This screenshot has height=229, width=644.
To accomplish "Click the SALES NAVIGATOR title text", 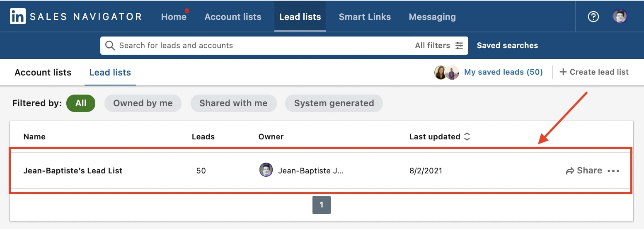I will click(86, 17).
